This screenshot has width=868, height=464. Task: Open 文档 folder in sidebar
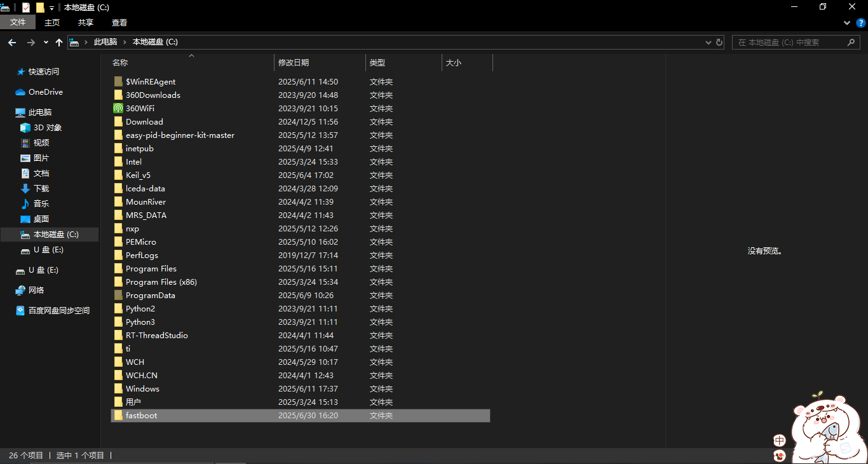[x=41, y=174]
